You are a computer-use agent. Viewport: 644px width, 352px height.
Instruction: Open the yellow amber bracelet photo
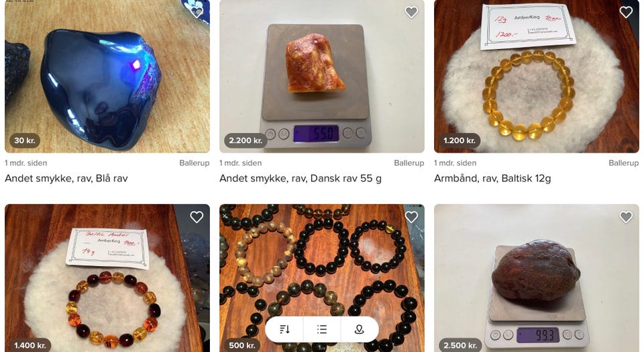coord(537,77)
